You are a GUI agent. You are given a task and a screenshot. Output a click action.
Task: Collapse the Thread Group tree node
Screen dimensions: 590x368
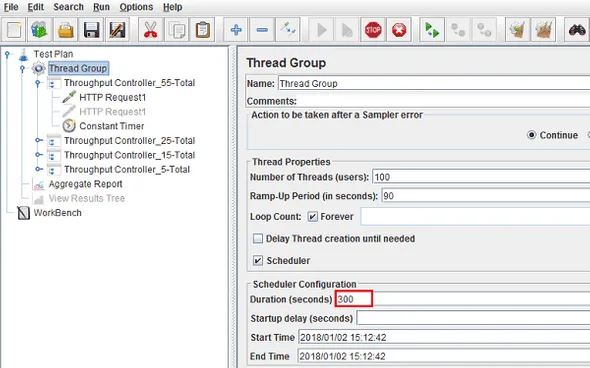coord(23,68)
